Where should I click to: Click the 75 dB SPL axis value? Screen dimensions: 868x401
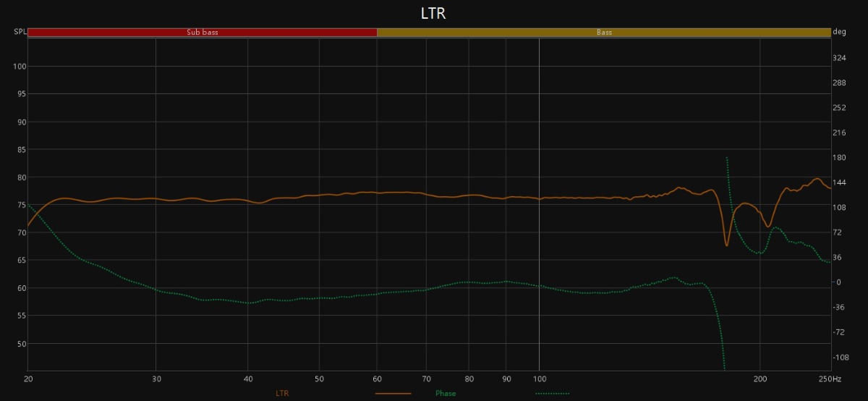click(x=20, y=205)
